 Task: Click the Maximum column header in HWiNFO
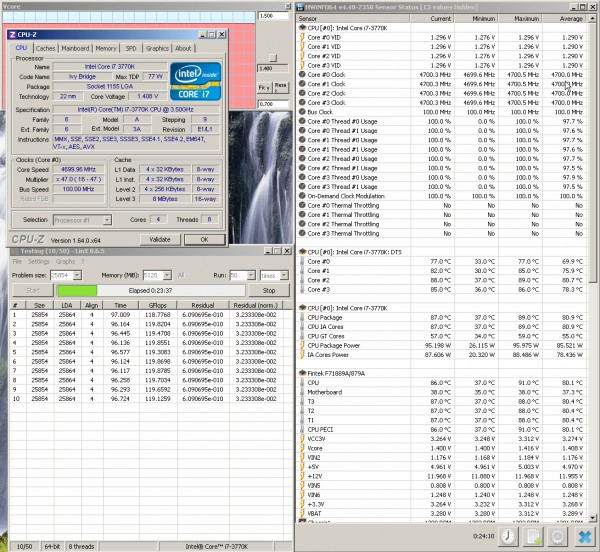click(520, 18)
